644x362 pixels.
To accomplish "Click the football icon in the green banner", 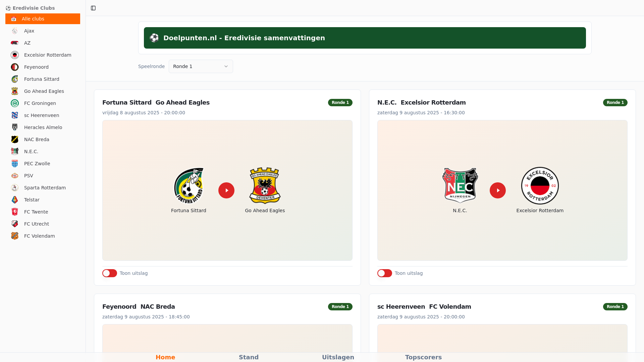I will click(154, 38).
